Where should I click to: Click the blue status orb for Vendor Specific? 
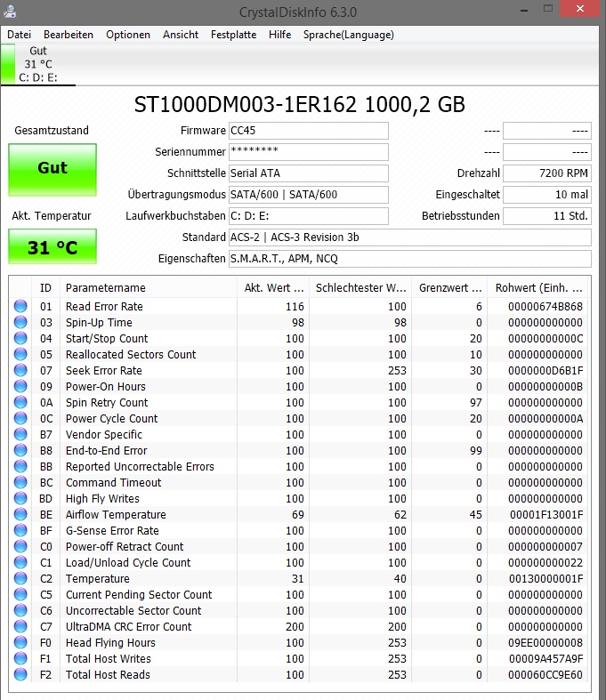coord(20,434)
